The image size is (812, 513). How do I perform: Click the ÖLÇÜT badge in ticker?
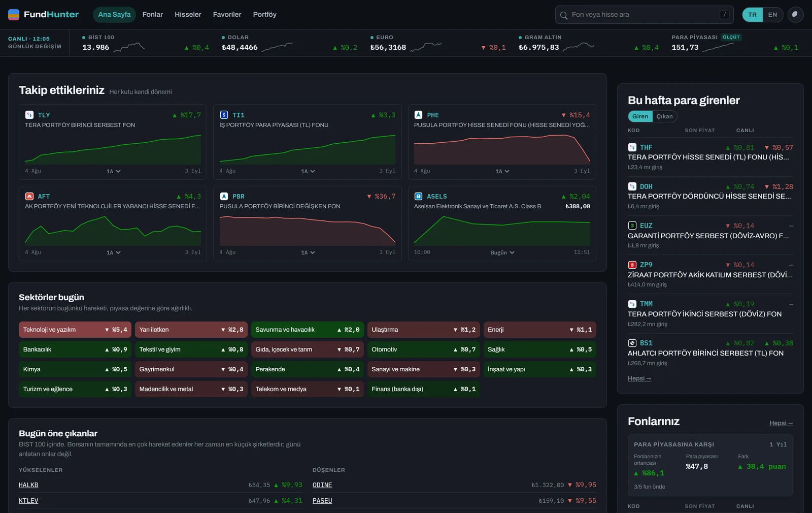point(731,37)
